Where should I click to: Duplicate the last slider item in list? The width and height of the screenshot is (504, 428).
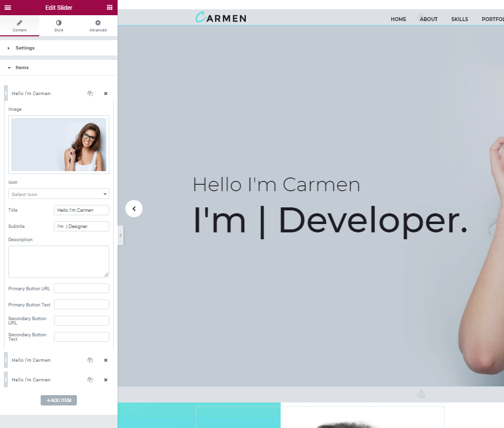tap(90, 379)
